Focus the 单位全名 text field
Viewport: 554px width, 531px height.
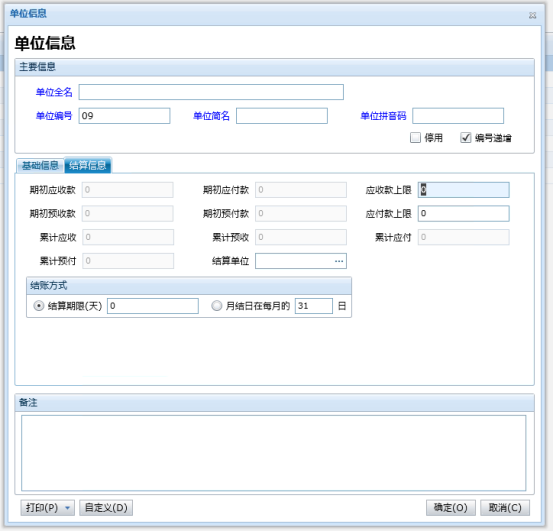pyautogui.click(x=211, y=92)
